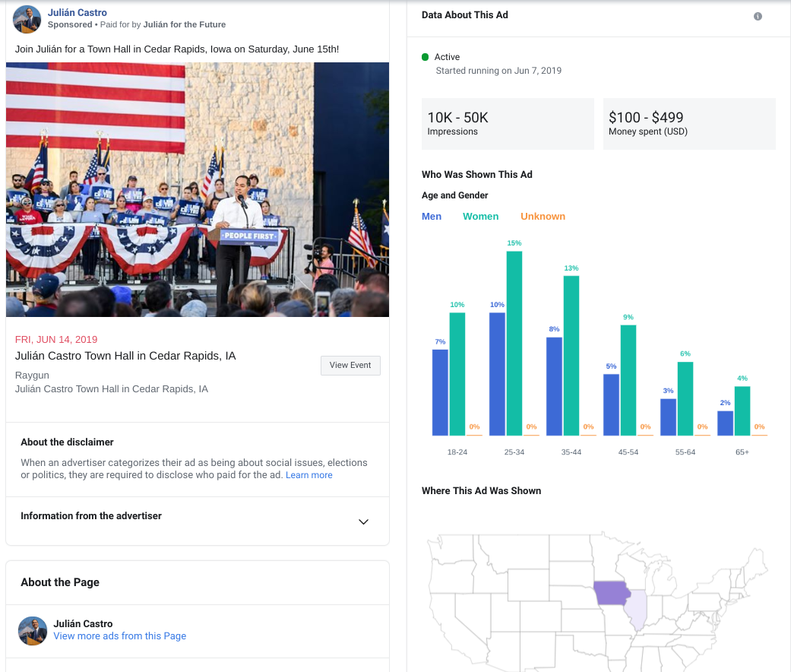
Task: Click the ad caption about Cedar Rapids Town Hall
Action: point(177,49)
